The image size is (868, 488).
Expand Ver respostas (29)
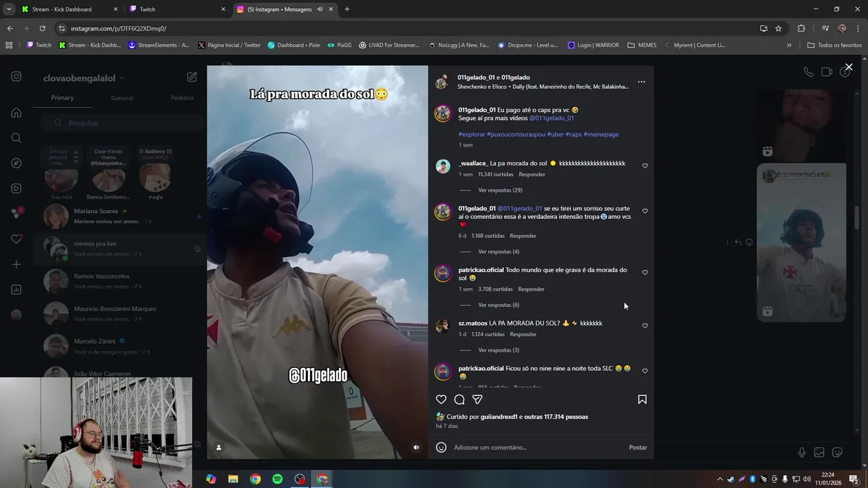coord(500,190)
